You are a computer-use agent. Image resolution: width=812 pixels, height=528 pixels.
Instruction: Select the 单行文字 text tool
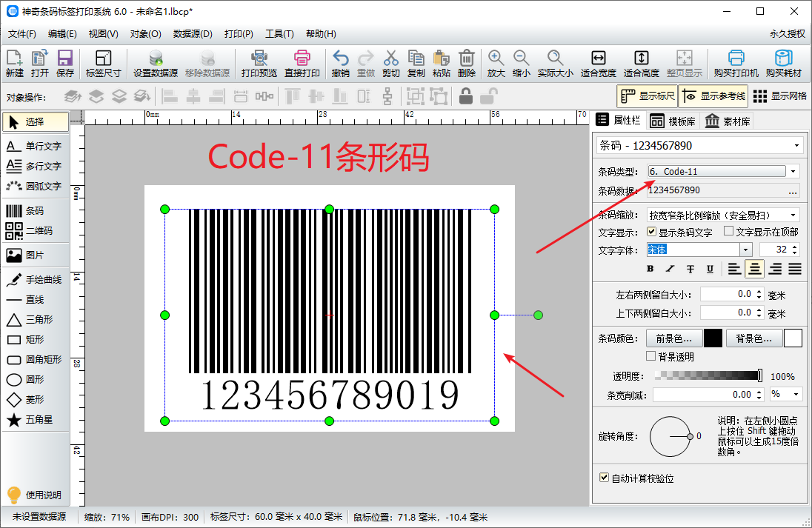point(36,146)
